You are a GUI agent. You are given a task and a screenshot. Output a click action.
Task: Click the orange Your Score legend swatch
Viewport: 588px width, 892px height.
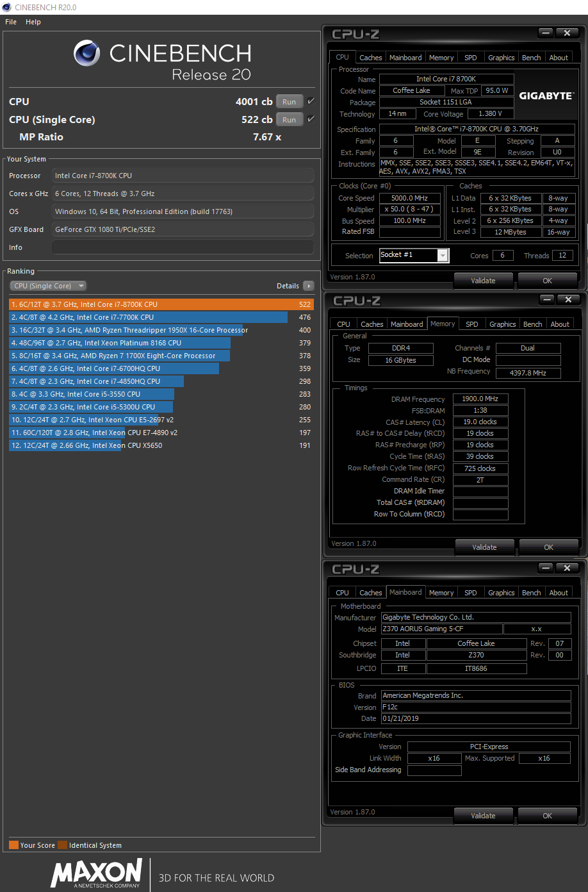[13, 845]
